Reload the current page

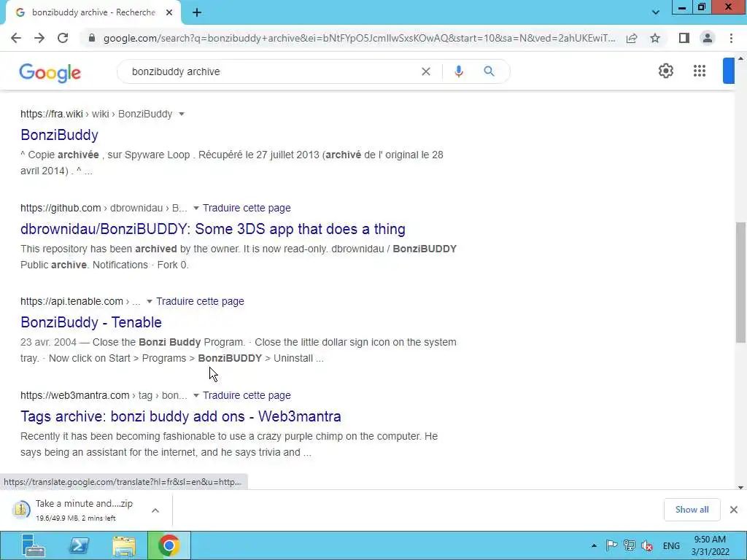click(x=63, y=38)
